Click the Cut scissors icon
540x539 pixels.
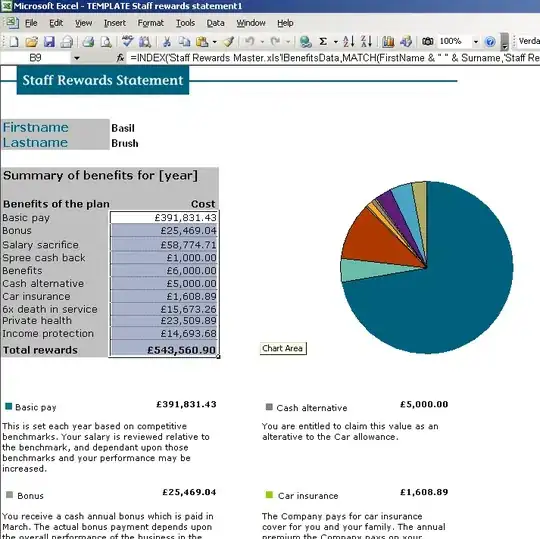point(167,42)
